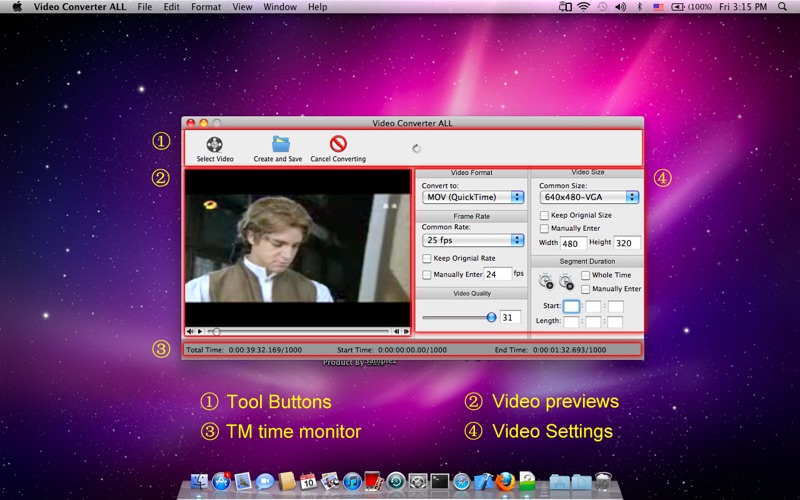The width and height of the screenshot is (800, 500).
Task: Open the Common Size 640x480-VGA dropdown
Action: coord(589,197)
